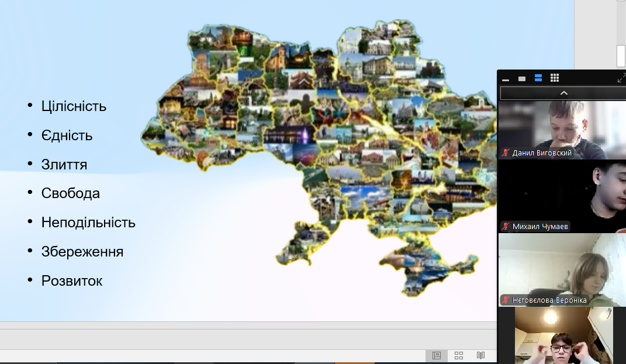This screenshot has width=626, height=364.
Task: Click the bullet text Злиття
Action: point(64,164)
